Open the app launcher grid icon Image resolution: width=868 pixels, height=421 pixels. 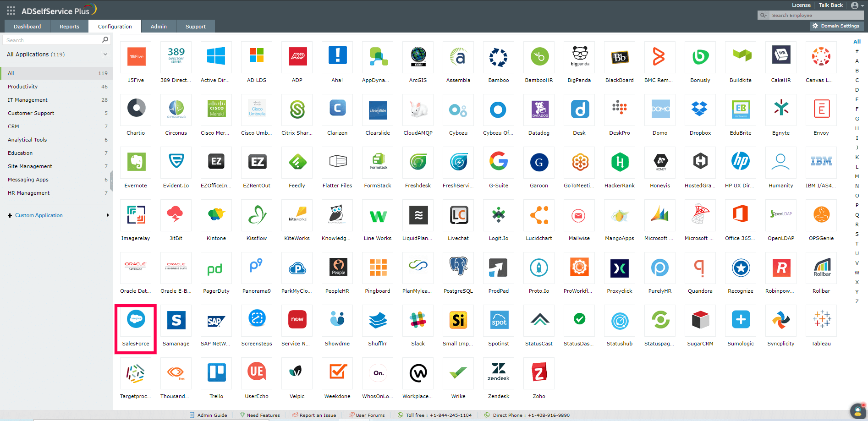pyautogui.click(x=11, y=11)
